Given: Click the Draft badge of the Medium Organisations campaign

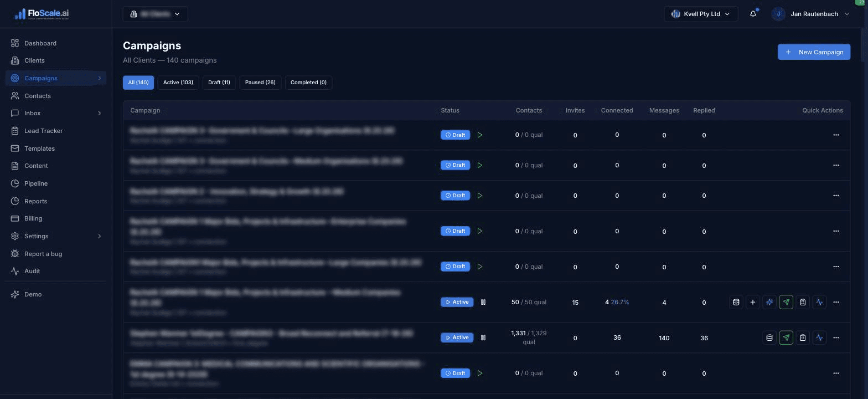Looking at the screenshot, I should pyautogui.click(x=455, y=165).
